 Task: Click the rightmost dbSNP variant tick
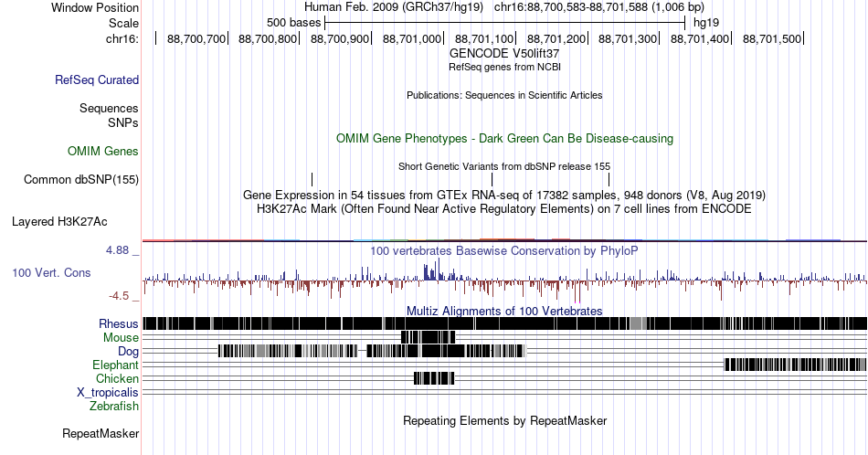pyautogui.click(x=609, y=179)
